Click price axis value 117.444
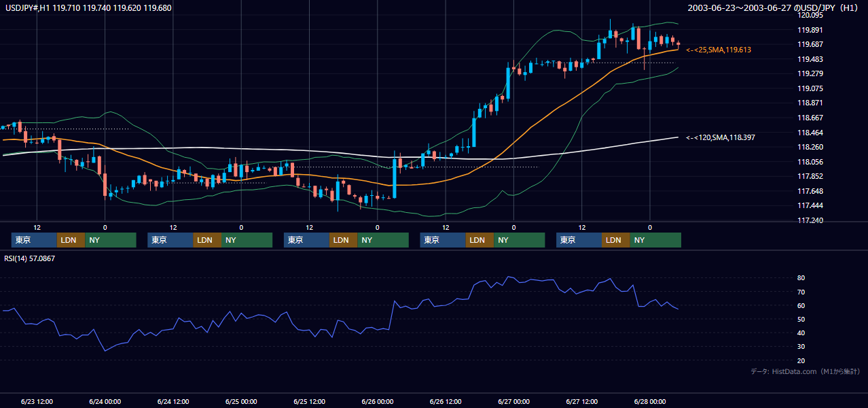Viewport: 868px width, 408px height. click(810, 205)
